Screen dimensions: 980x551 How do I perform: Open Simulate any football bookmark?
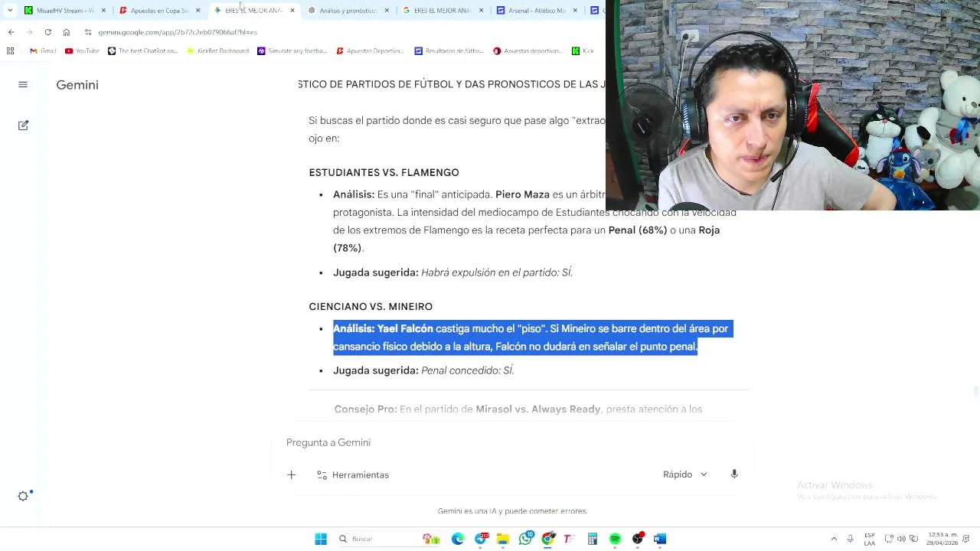pyautogui.click(x=292, y=51)
